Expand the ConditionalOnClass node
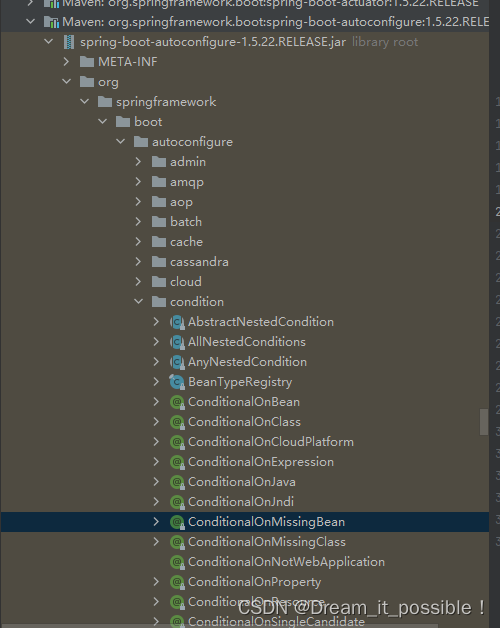This screenshot has width=500, height=628. pyautogui.click(x=156, y=421)
